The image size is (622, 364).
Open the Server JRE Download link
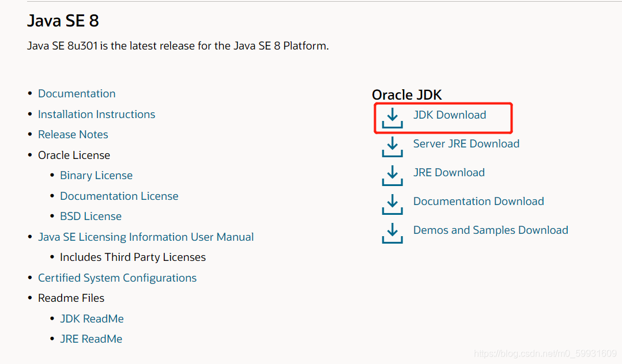466,143
